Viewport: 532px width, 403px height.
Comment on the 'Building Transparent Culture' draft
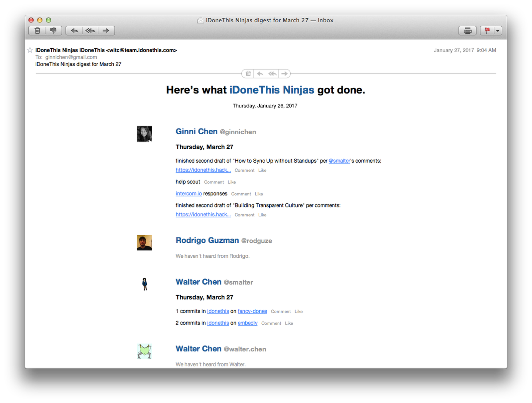(x=244, y=215)
